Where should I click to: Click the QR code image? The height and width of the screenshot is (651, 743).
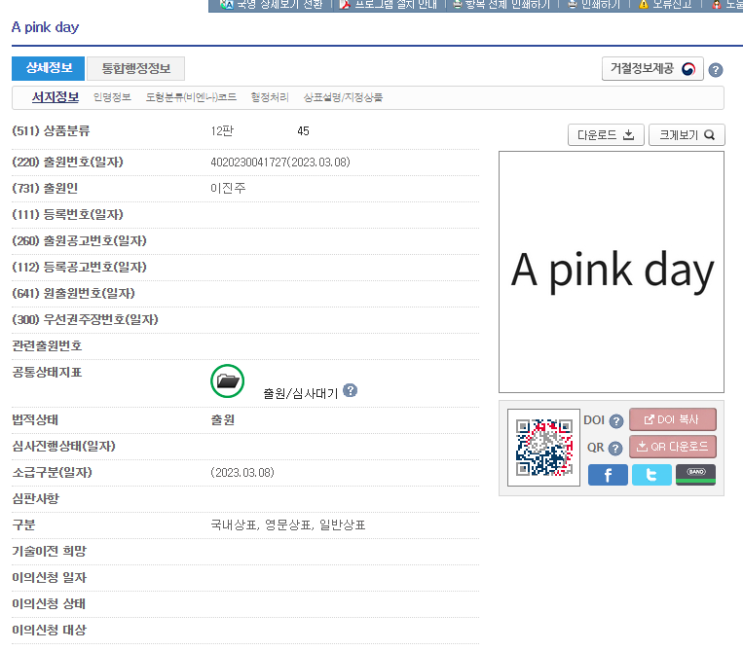544,447
